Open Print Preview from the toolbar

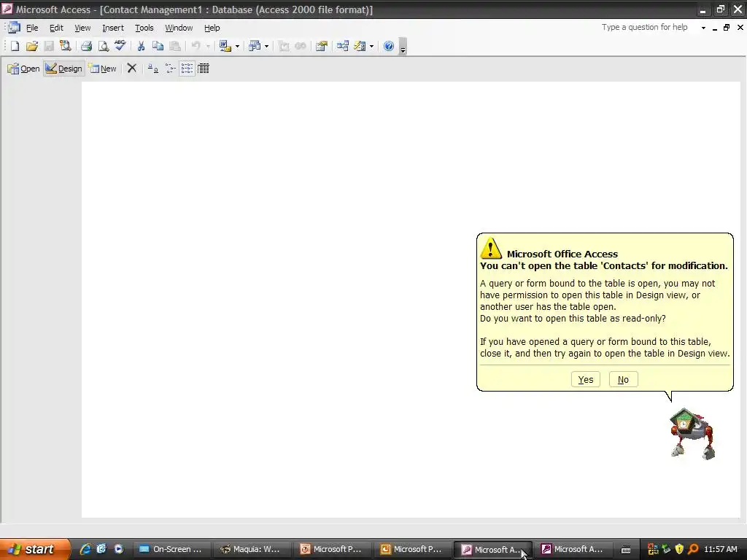point(103,46)
